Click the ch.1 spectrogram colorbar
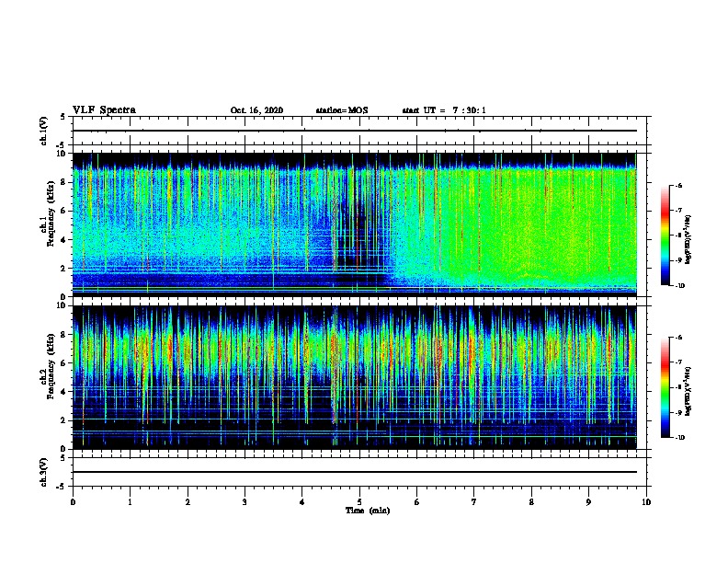The image size is (728, 563). (665, 236)
